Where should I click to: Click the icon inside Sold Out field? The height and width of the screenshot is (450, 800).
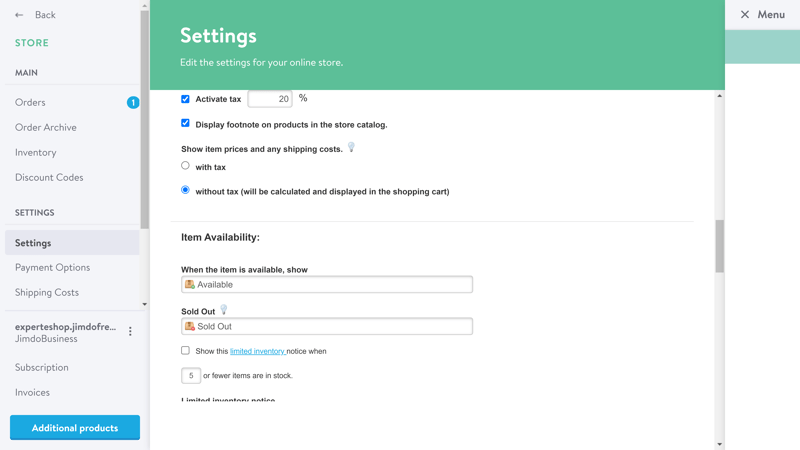190,327
